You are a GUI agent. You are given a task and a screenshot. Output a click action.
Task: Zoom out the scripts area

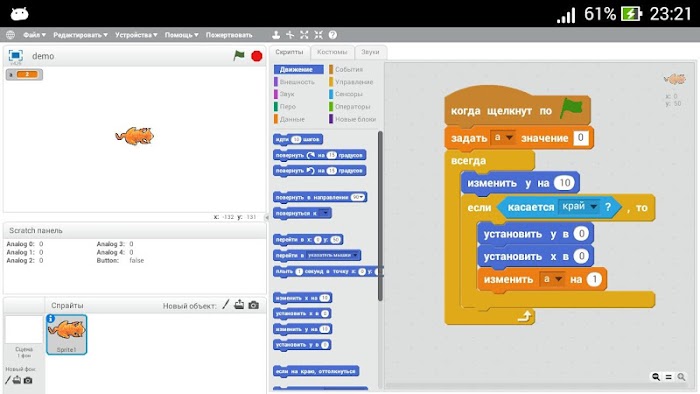(x=656, y=377)
